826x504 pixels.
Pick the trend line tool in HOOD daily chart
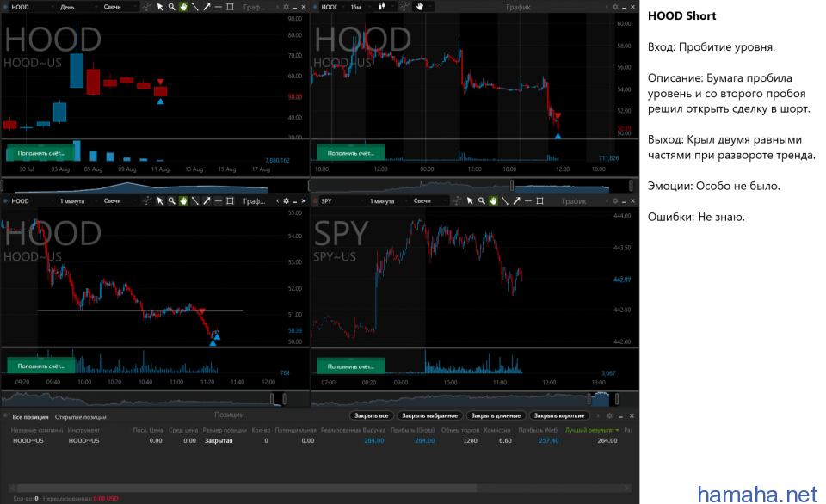pos(195,7)
